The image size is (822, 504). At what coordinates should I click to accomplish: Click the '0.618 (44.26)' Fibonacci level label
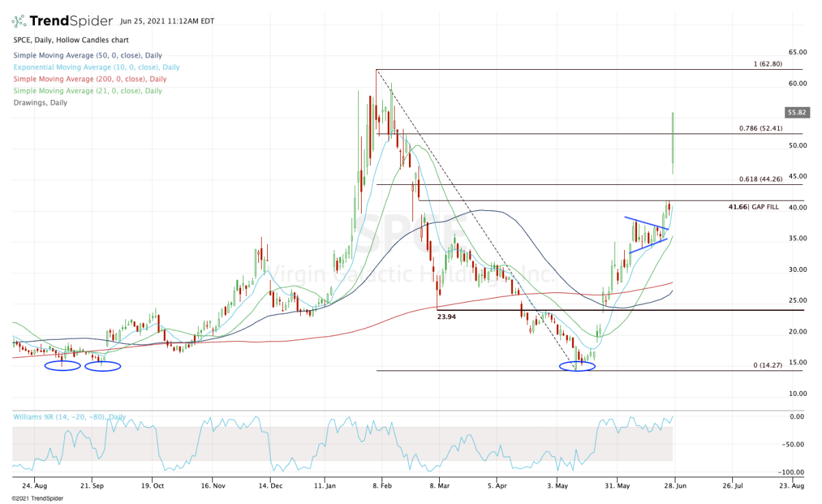(x=760, y=179)
